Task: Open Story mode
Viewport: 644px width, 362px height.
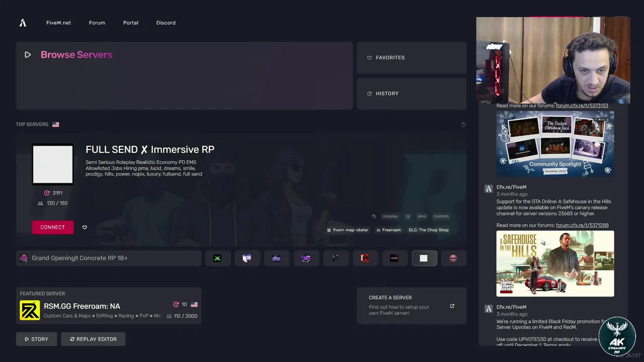Action: (36, 339)
